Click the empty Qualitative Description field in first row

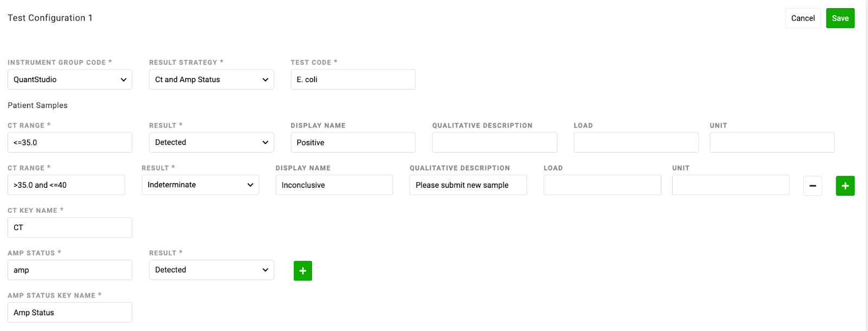(495, 142)
